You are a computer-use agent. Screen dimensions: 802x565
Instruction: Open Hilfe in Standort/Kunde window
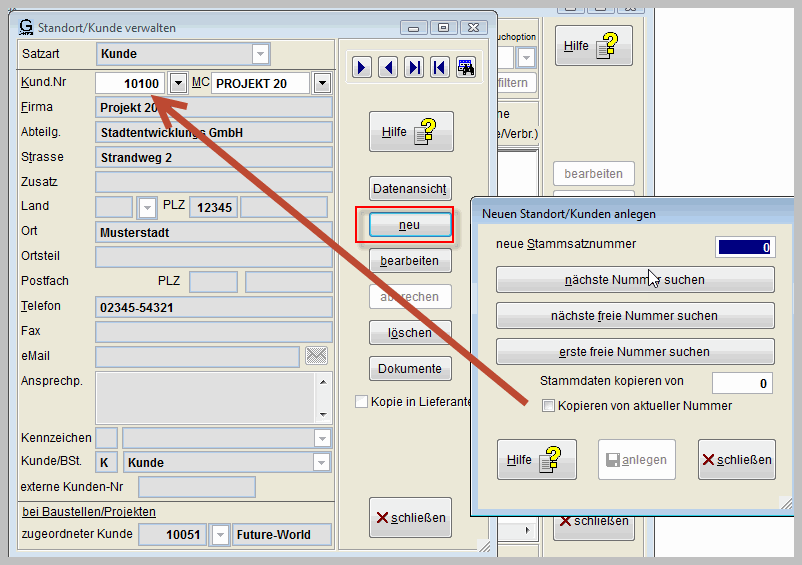[411, 132]
